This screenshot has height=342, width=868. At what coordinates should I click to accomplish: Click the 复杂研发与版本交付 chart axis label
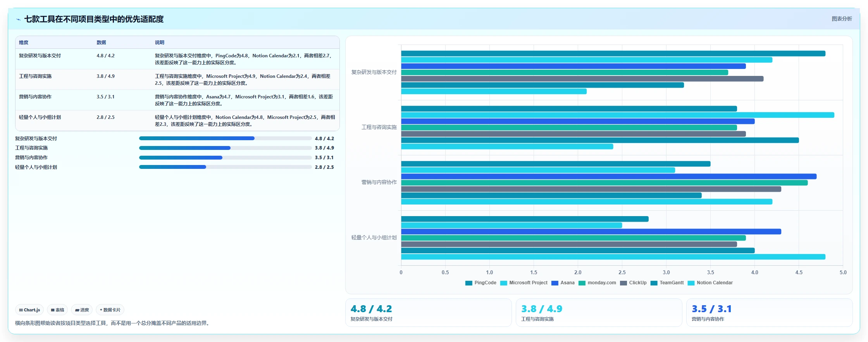[x=374, y=72]
